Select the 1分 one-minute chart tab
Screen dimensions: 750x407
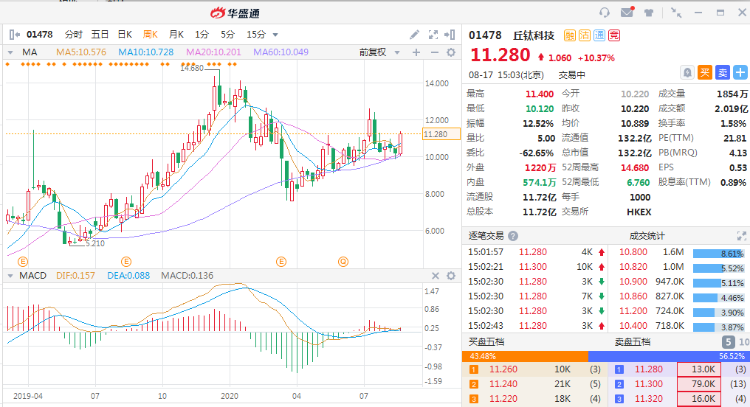(x=202, y=34)
